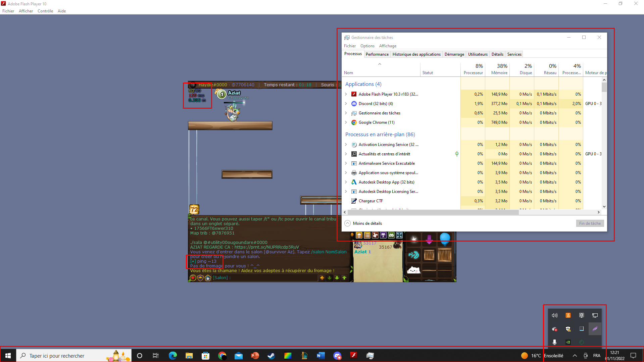644x362 pixels.
Task: Expand the Google Chrome process group
Action: pos(346,122)
